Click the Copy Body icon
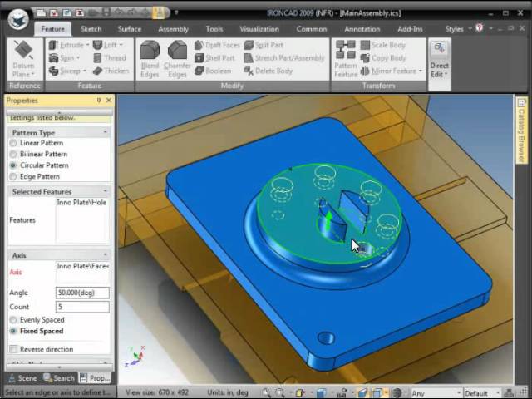Viewport: 532px width, 399px height. pos(365,57)
